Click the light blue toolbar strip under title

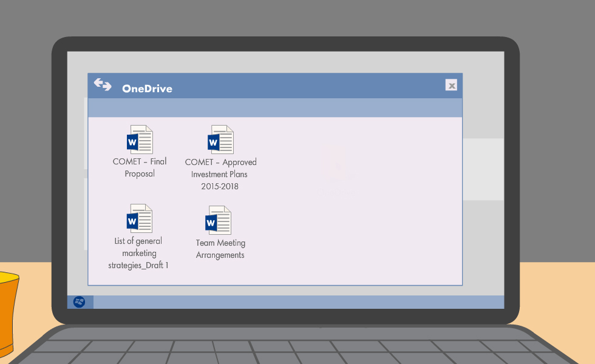pos(273,107)
